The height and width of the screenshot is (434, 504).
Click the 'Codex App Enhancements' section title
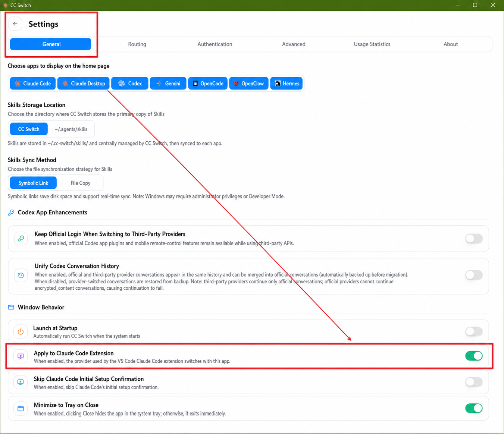pyautogui.click(x=53, y=213)
